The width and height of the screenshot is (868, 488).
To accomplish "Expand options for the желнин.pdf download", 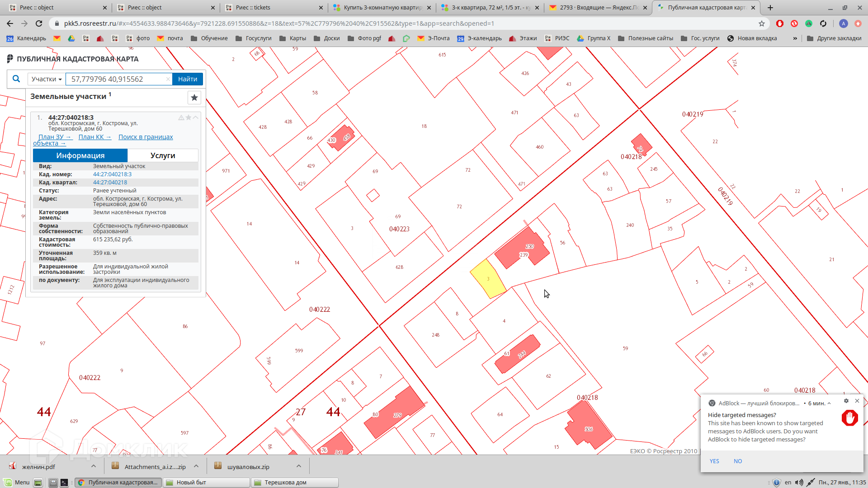I will (94, 466).
